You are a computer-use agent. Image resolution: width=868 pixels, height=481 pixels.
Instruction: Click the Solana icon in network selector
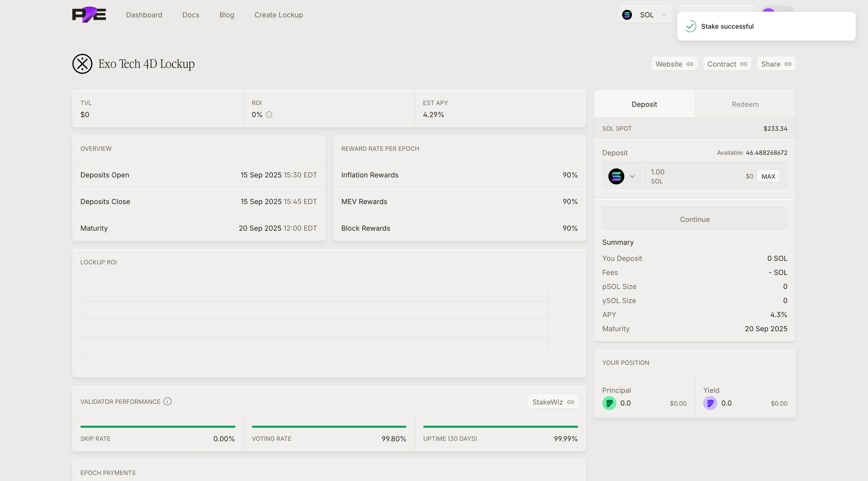(627, 15)
